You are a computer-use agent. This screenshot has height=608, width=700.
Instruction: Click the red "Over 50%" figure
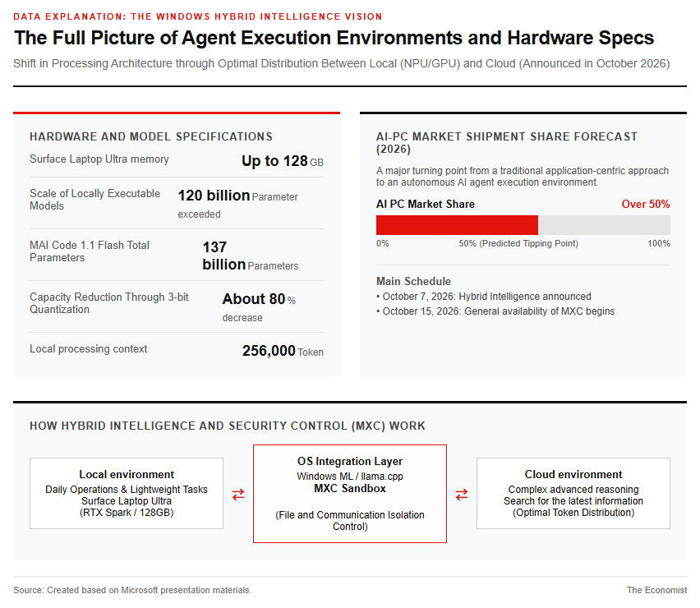(x=646, y=204)
